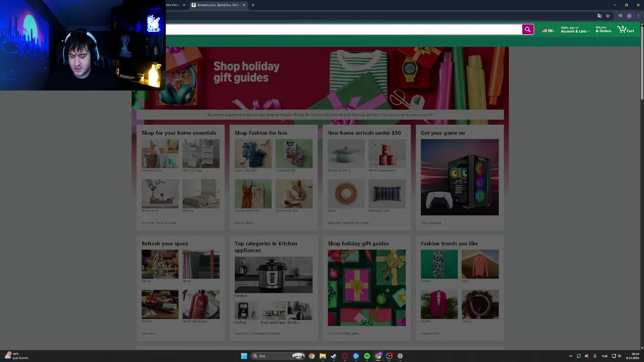Click the translate page icon in address bar
Image resolution: width=644 pixels, height=362 pixels.
pos(599,16)
